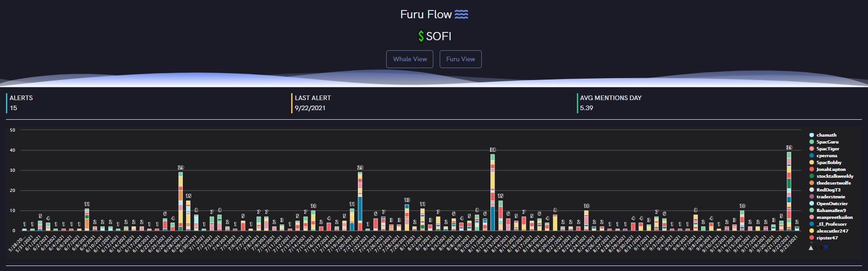The image size is (868, 271).
Task: Click chamath legend color dot
Action: point(811,135)
